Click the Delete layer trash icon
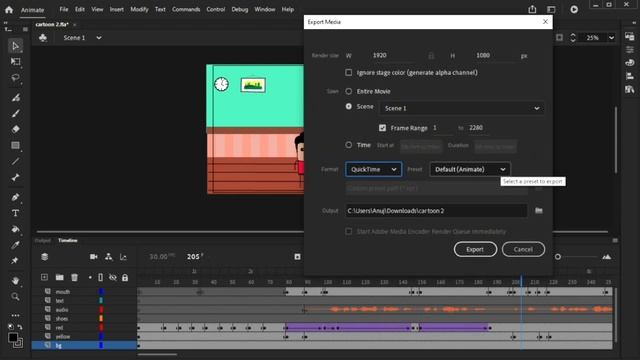Screen dimensions: 640x360 coord(74,277)
